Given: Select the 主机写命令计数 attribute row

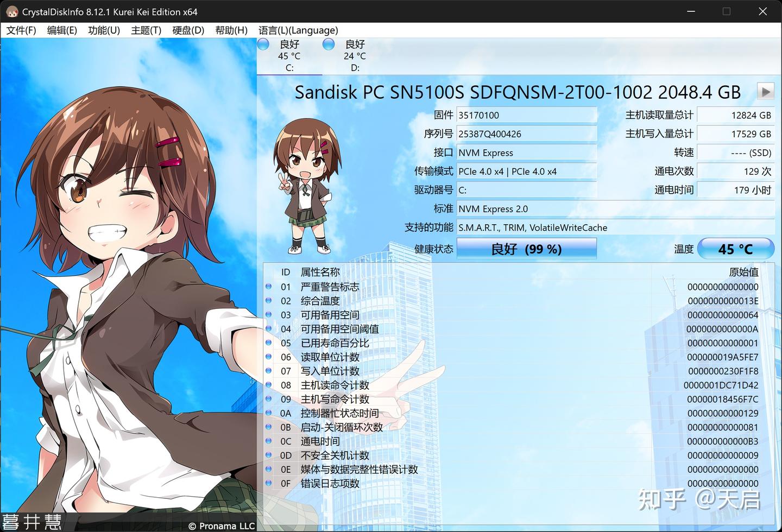Looking at the screenshot, I should (x=513, y=400).
